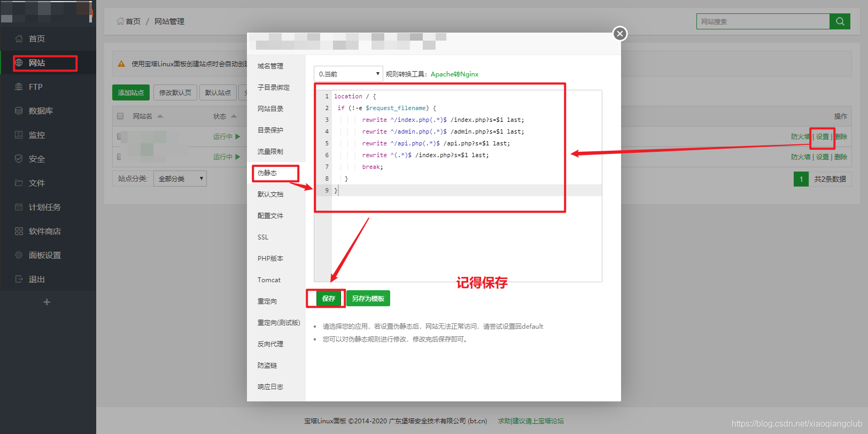The height and width of the screenshot is (434, 868).
Task: Click the plus icon in the sidebar
Action: (47, 302)
